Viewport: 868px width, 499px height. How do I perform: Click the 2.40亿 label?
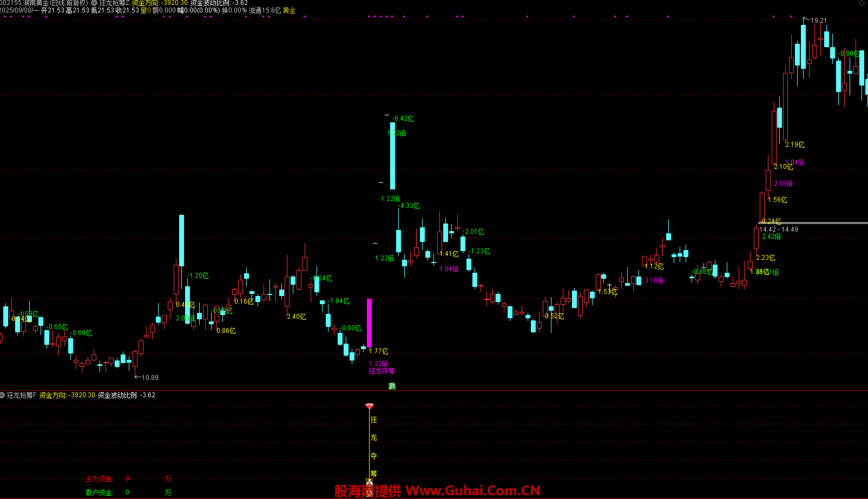297,317
